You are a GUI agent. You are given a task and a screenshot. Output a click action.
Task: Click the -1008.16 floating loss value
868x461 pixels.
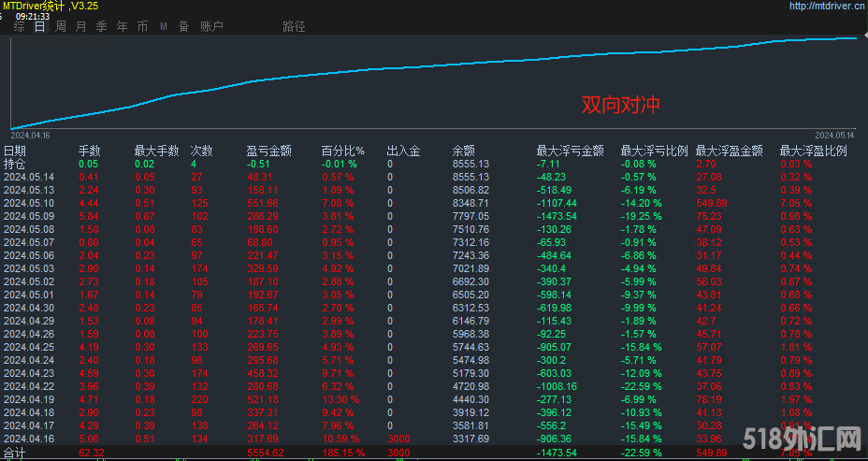557,386
